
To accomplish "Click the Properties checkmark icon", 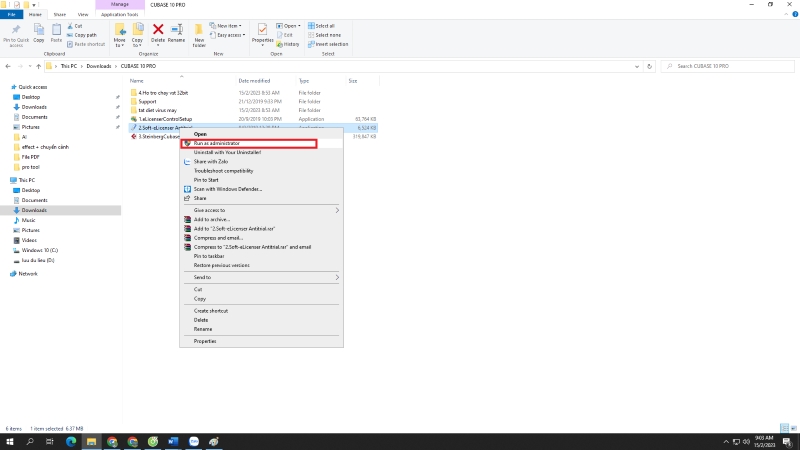I will 262,30.
